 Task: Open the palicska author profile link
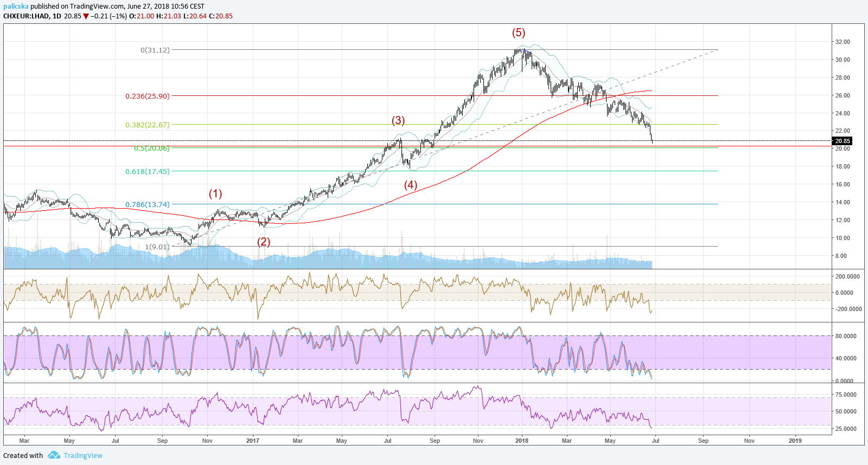(x=16, y=7)
